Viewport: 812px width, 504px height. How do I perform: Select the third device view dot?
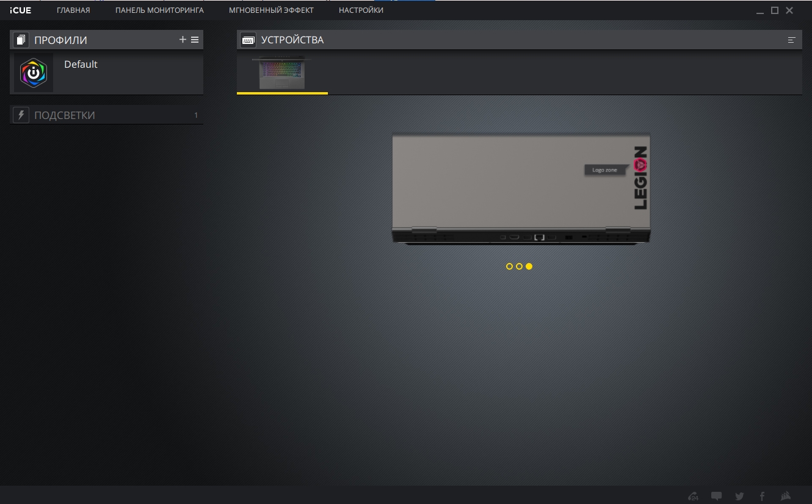point(529,267)
